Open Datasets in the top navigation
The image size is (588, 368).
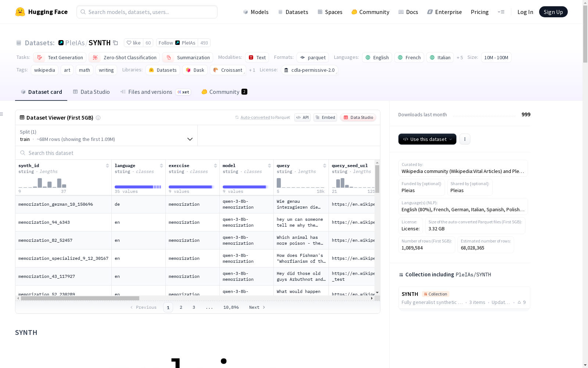pyautogui.click(x=293, y=12)
